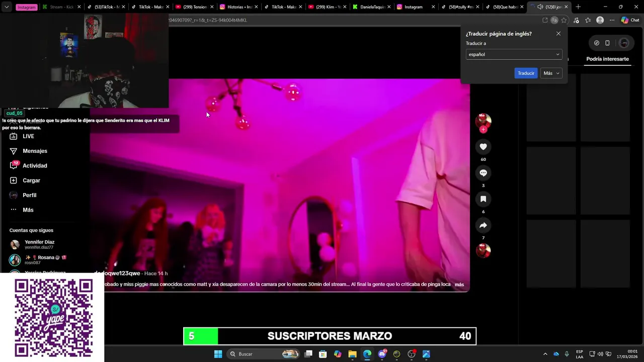Show hidden system tray icons
This screenshot has height=362, width=644.
(x=545, y=354)
